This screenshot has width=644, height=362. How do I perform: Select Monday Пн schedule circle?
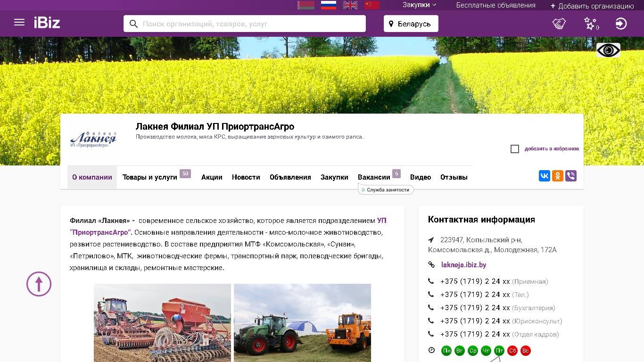(x=446, y=351)
